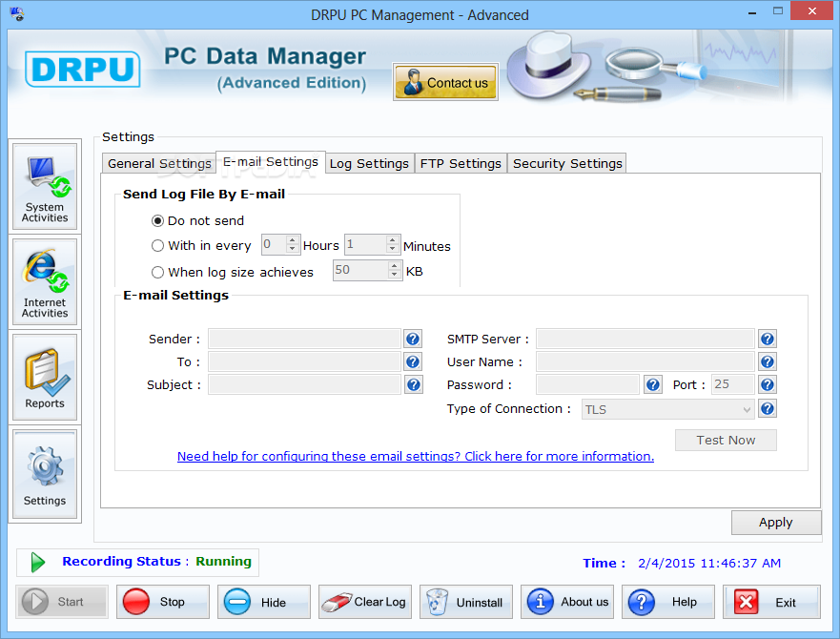Click help icon next to Subject field
Viewport: 840px width, 639px height.
click(x=413, y=385)
